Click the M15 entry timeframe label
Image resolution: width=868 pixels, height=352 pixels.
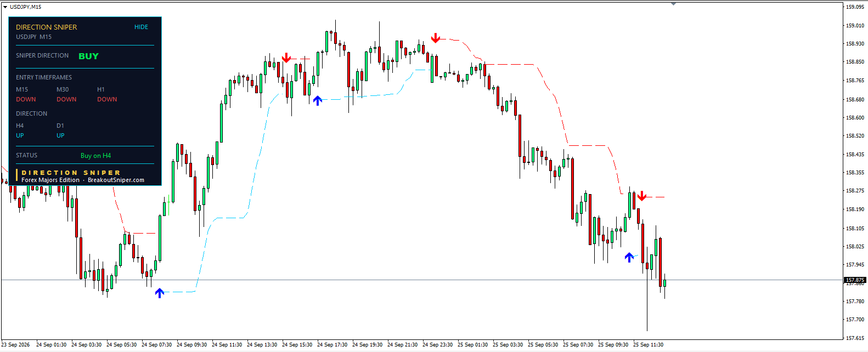pyautogui.click(x=22, y=89)
